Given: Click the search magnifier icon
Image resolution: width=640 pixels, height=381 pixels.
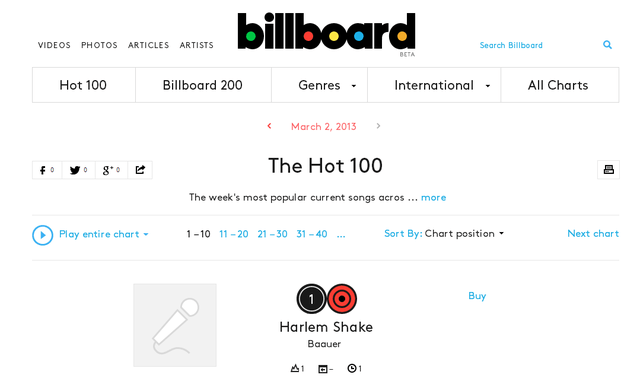Looking at the screenshot, I should pos(607,45).
